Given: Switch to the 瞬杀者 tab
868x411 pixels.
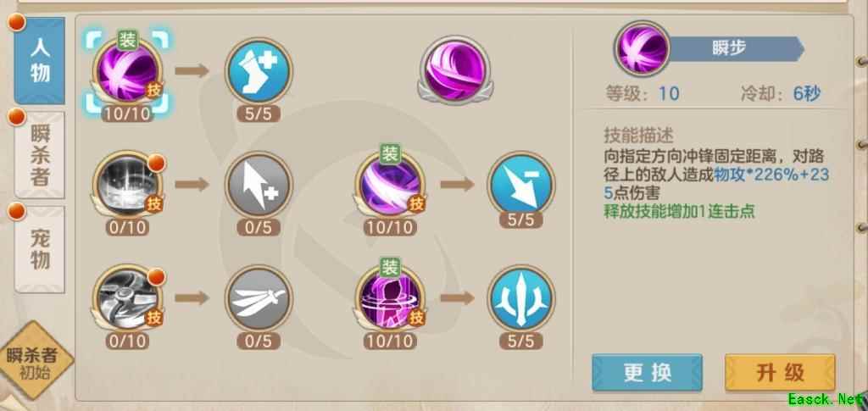Looking at the screenshot, I should (39, 155).
